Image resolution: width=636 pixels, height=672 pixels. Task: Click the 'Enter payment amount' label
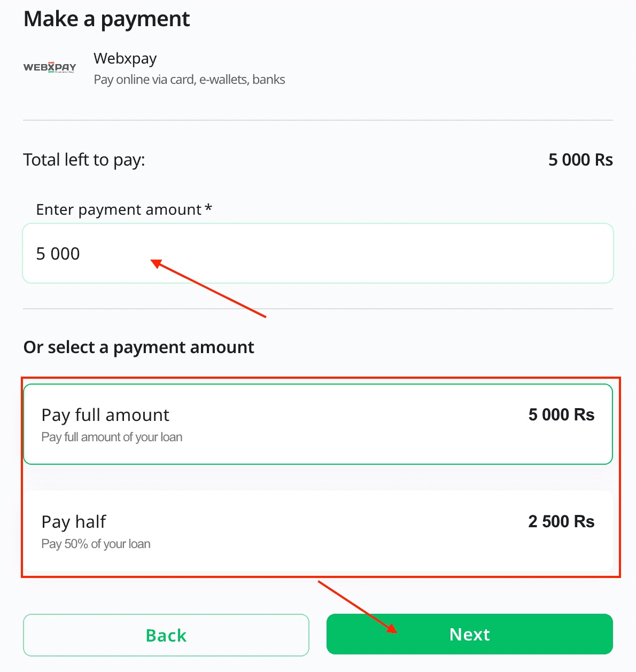[x=119, y=209]
